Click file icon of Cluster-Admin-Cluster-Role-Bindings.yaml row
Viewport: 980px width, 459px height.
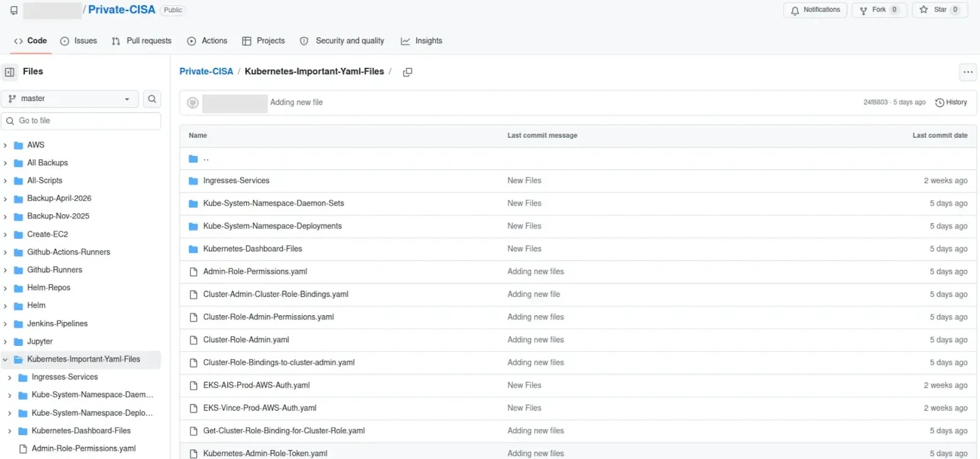coord(194,294)
